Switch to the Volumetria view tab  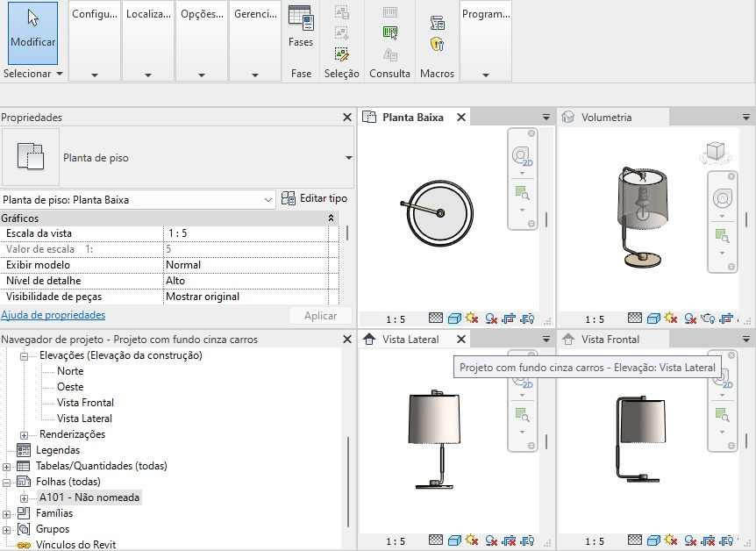pos(606,118)
